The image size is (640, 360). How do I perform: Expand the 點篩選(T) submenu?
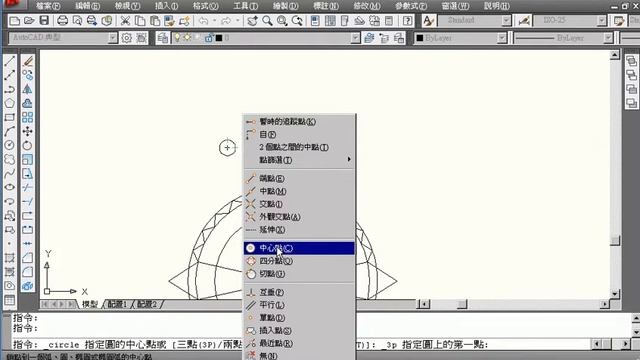pos(300,160)
